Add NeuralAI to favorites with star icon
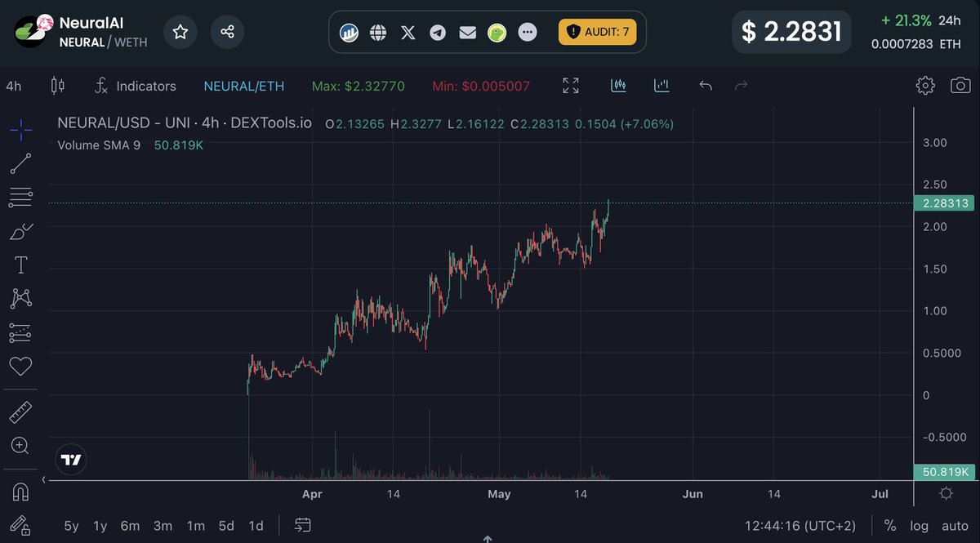The width and height of the screenshot is (980, 543). click(180, 32)
